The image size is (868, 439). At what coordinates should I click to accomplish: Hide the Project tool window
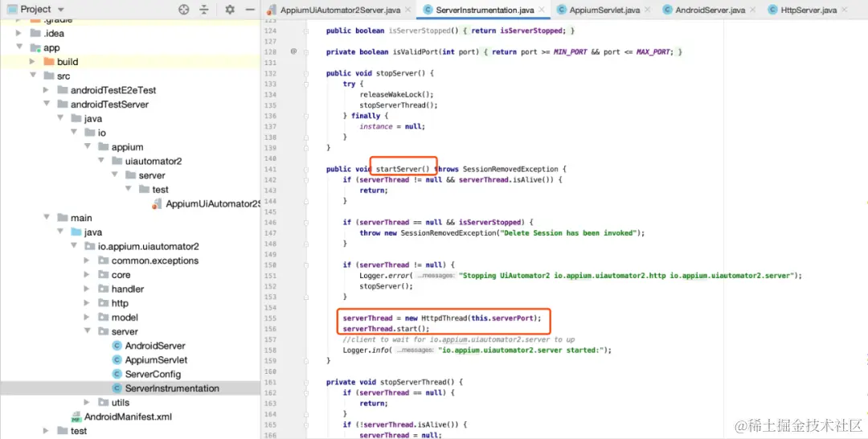[x=250, y=10]
